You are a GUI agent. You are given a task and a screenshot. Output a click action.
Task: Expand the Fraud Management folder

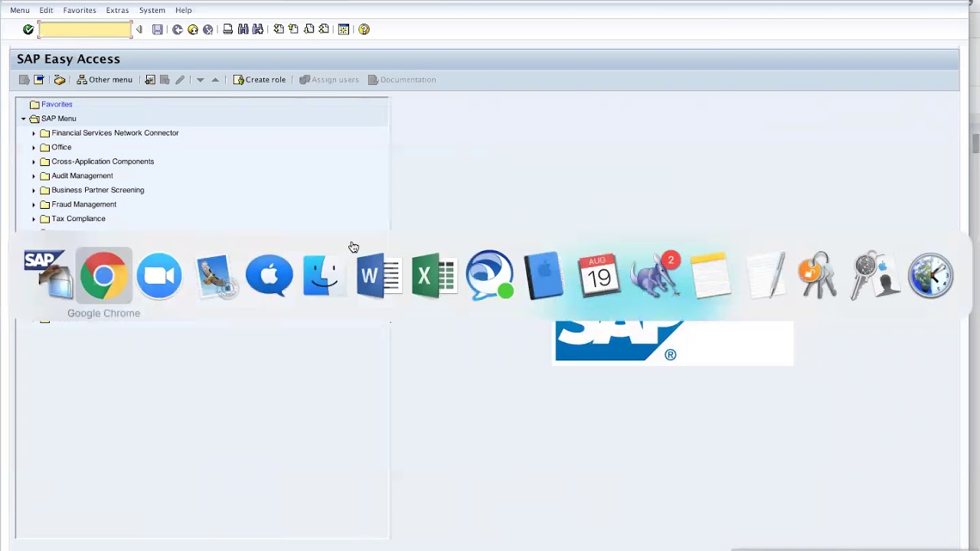(34, 204)
